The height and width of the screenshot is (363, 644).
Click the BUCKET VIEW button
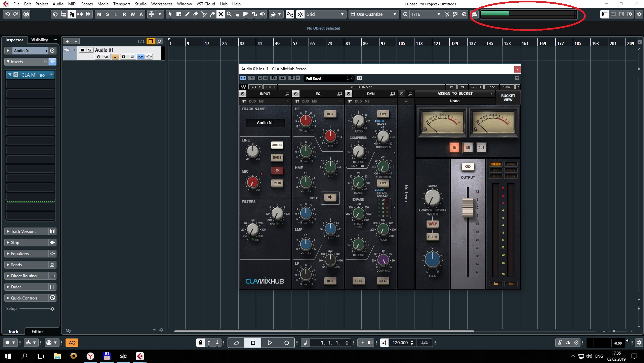click(508, 98)
